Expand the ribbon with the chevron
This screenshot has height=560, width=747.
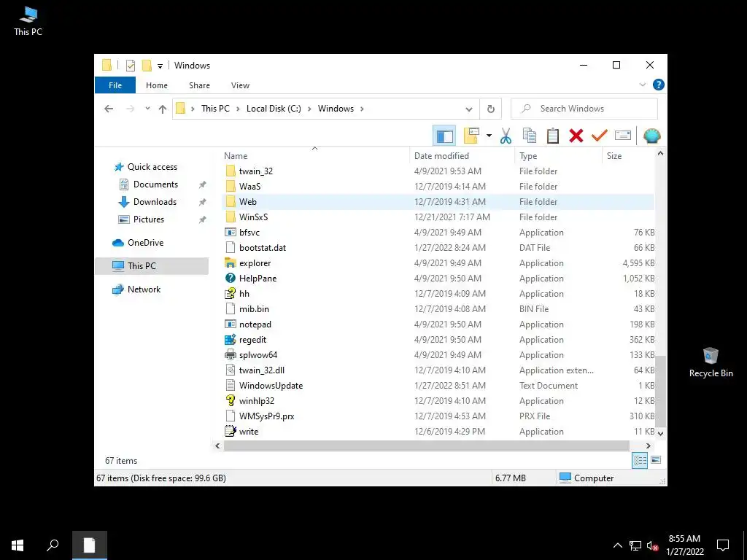(x=642, y=85)
